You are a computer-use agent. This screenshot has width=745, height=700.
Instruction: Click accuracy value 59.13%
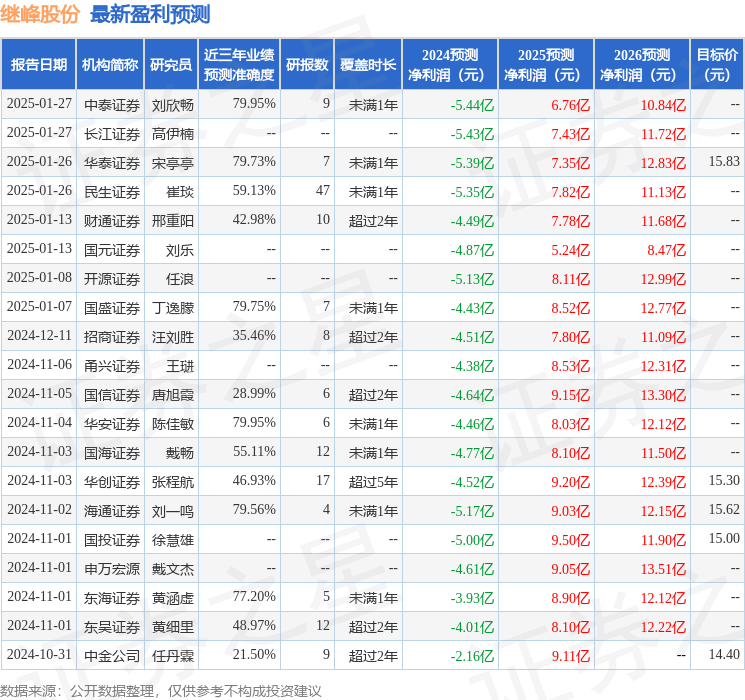pos(254,191)
